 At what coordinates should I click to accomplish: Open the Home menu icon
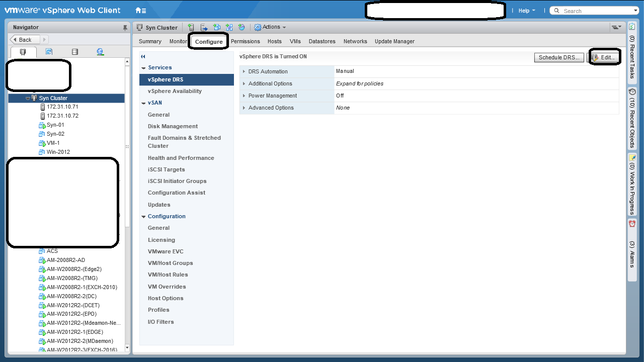tap(141, 11)
